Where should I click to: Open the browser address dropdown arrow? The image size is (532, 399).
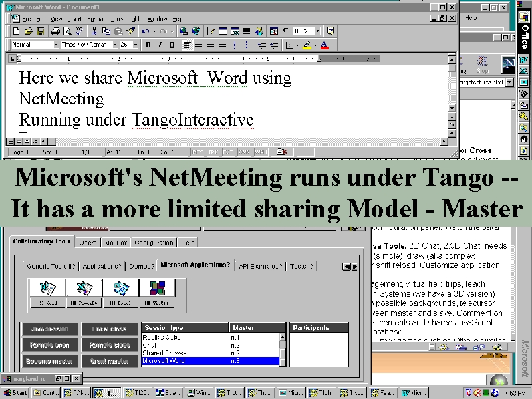509,82
